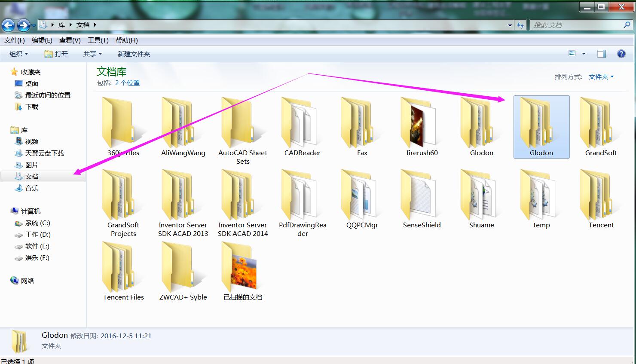Select the firerush60 folder

pyautogui.click(x=422, y=127)
